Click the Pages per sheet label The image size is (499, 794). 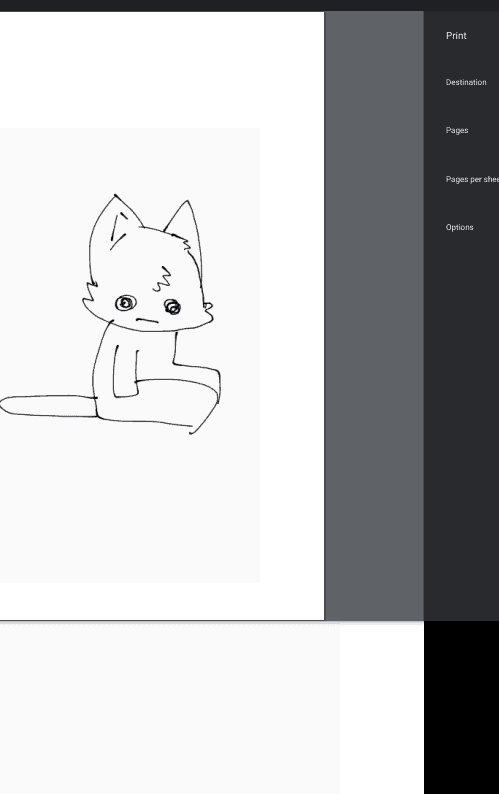pyautogui.click(x=472, y=179)
